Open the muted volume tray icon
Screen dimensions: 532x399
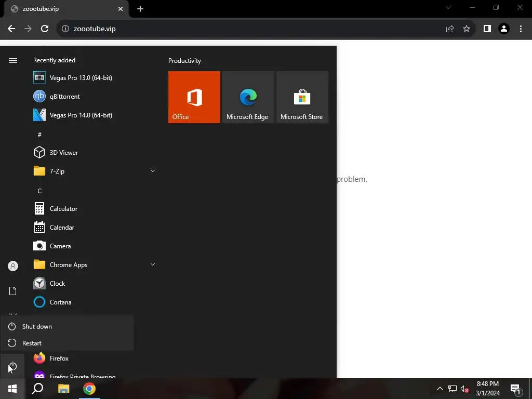click(465, 389)
